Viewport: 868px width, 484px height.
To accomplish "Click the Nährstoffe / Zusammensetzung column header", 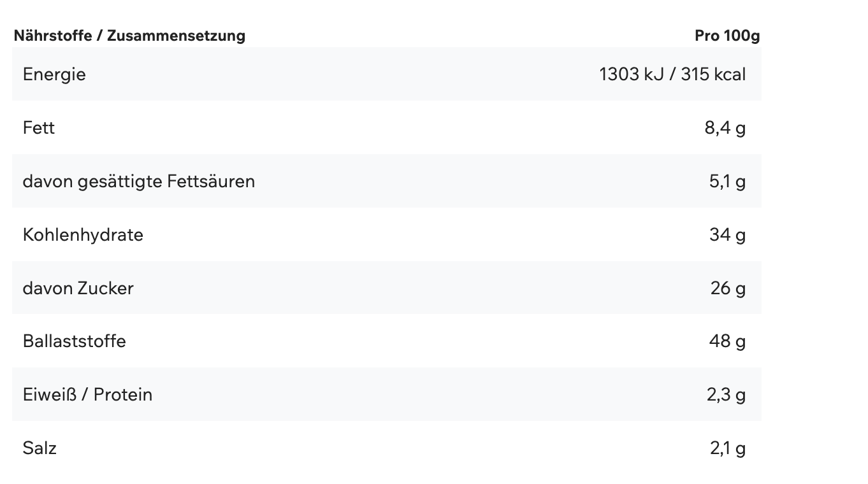I will [129, 36].
